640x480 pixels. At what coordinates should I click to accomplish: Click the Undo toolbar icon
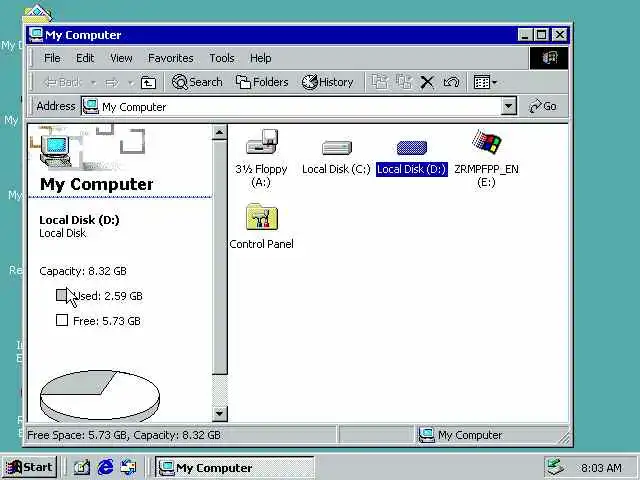451,82
